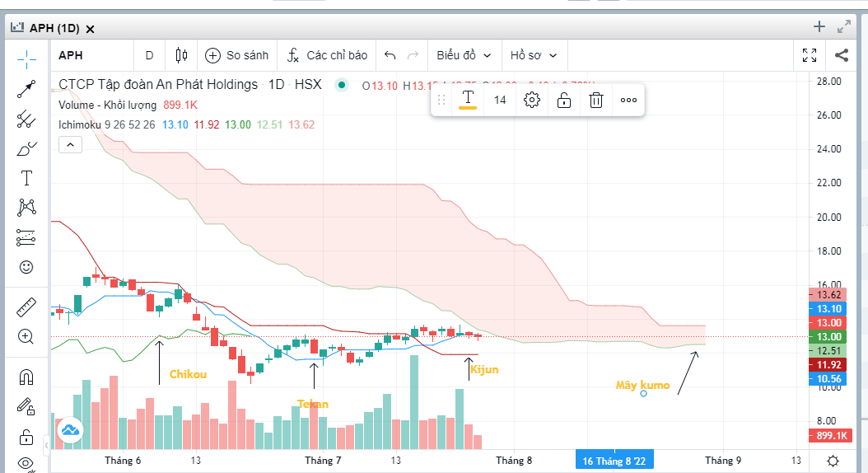Toggle magnet mode in the left sidebar

[26, 377]
